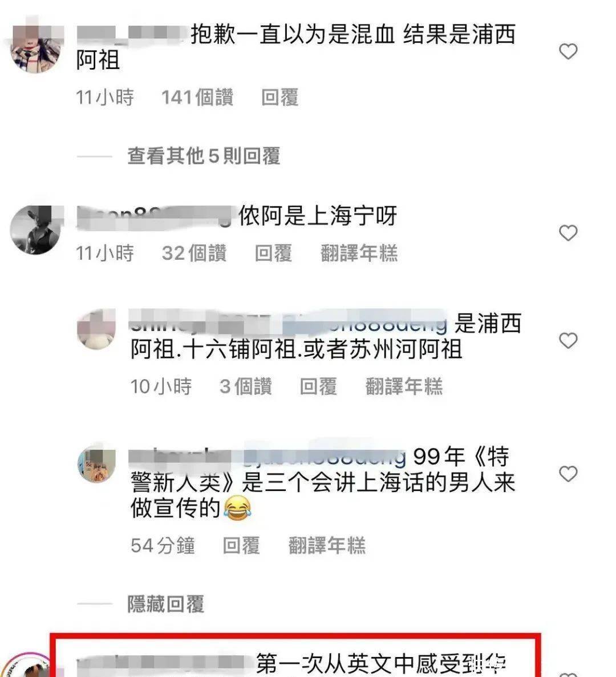The height and width of the screenshot is (677, 616).
Task: Heart the 特警新人类 reply
Action: 568,474
